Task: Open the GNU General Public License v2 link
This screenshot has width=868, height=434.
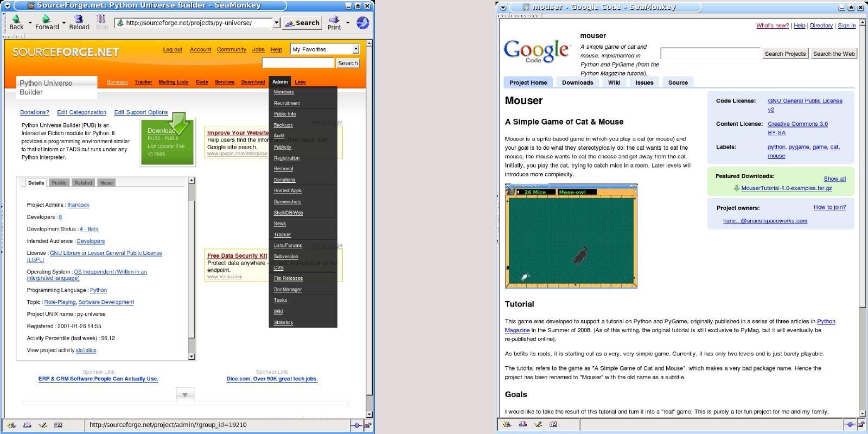Action: (x=805, y=105)
